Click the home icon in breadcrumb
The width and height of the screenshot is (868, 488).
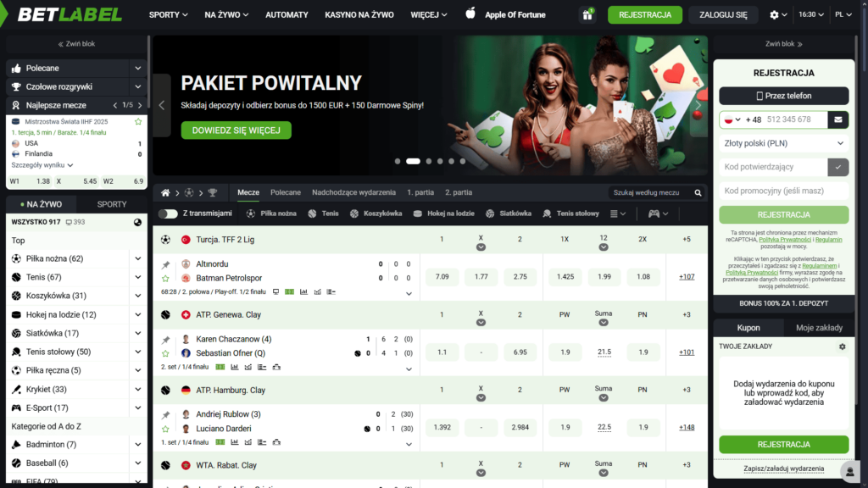tap(166, 192)
